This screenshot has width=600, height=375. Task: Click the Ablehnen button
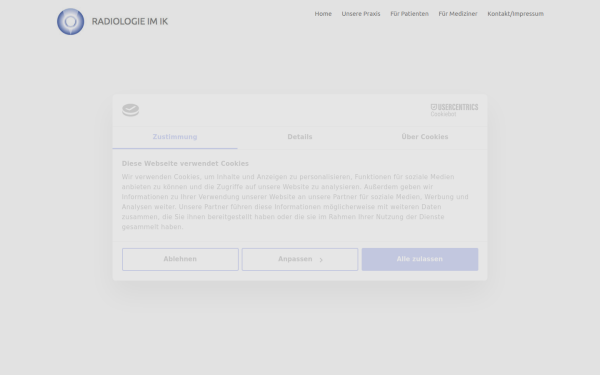pyautogui.click(x=180, y=259)
